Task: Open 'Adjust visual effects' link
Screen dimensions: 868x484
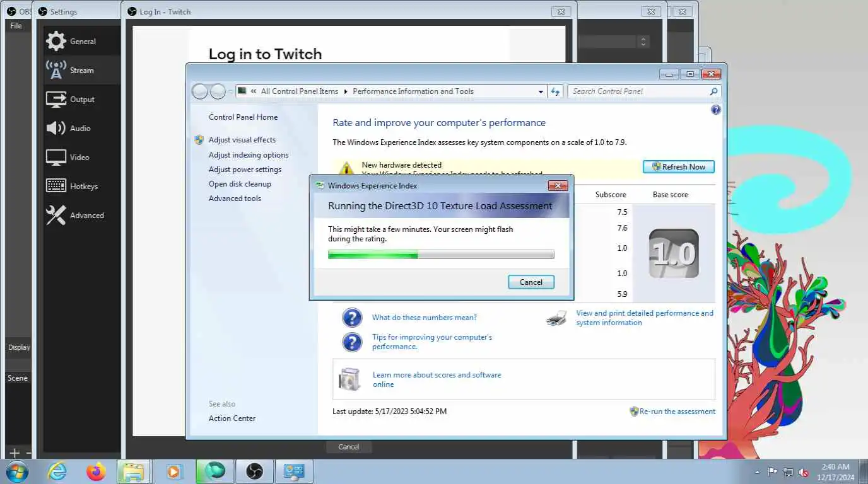Action: (x=242, y=140)
